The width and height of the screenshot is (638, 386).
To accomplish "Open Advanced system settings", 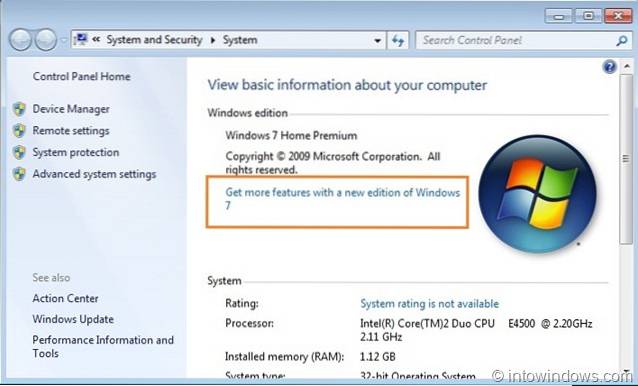I will [x=94, y=174].
